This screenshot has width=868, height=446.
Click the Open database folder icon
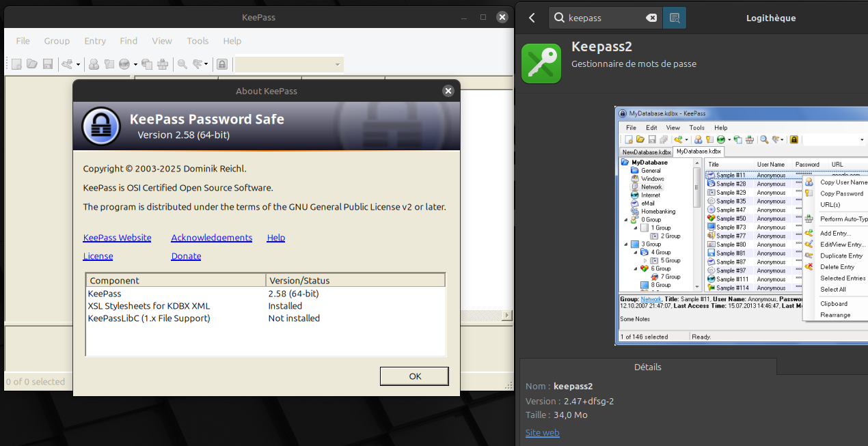[x=32, y=64]
